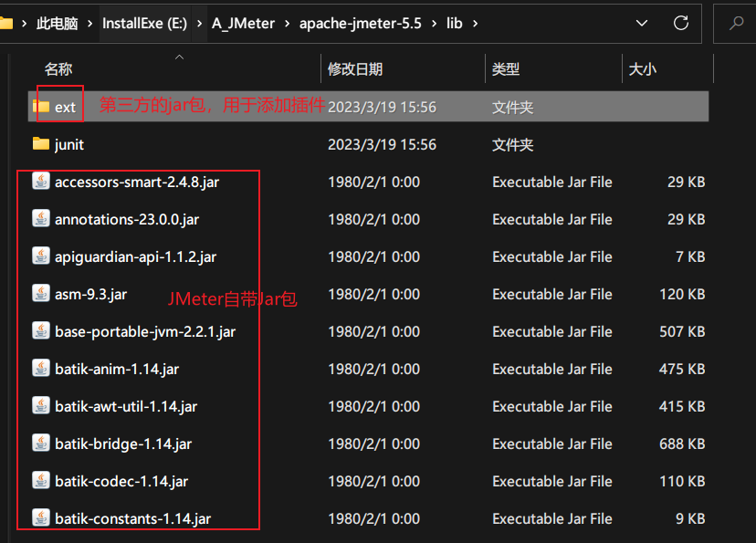Click the folder icon in address bar
756x543 pixels.
tap(5, 23)
